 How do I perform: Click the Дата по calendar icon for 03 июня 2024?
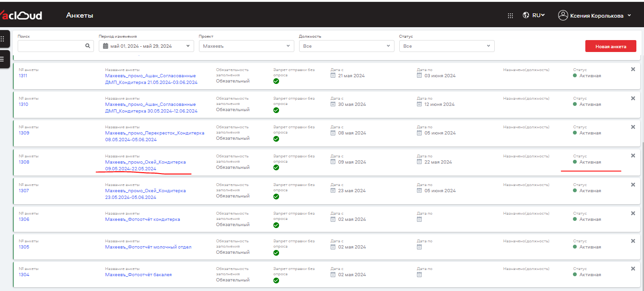click(x=419, y=75)
